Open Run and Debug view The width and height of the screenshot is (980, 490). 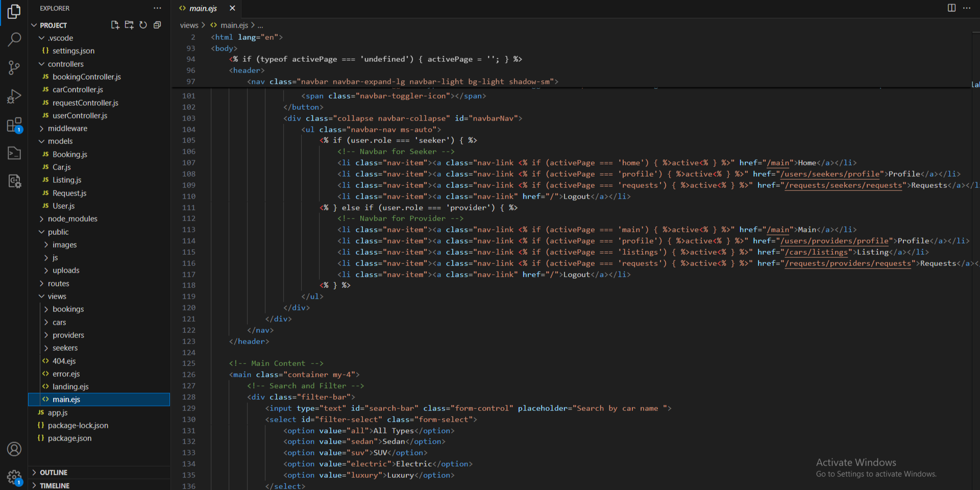14,96
